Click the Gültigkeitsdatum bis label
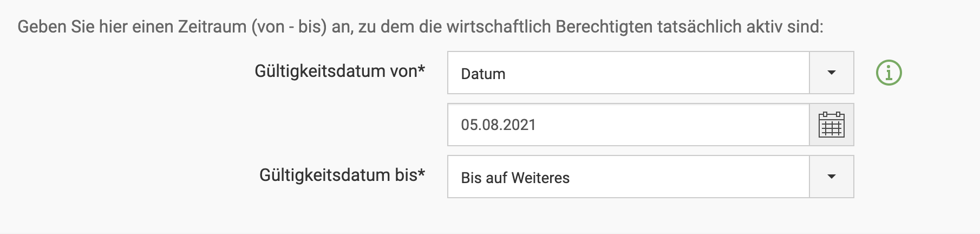This screenshot has width=980, height=234. click(338, 175)
